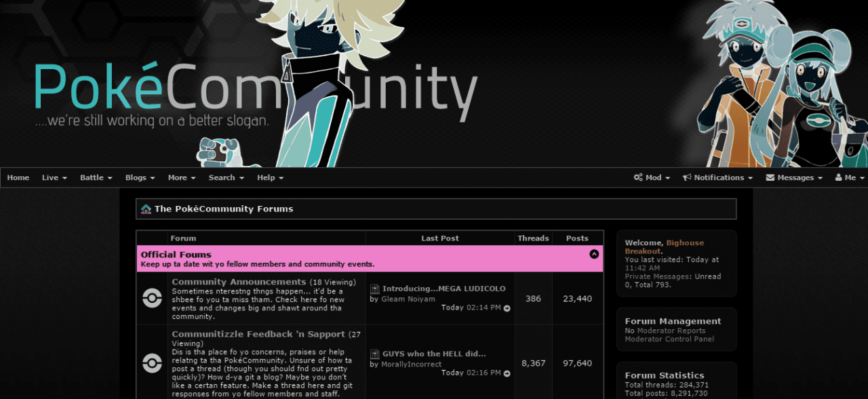Open the Live dropdown menu
Viewport: 868px width, 399px height.
pos(54,177)
